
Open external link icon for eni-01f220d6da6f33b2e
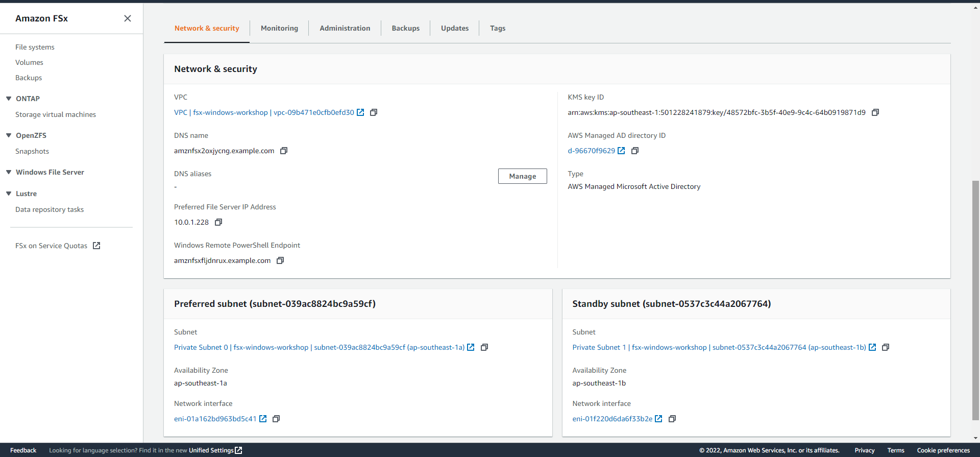658,419
